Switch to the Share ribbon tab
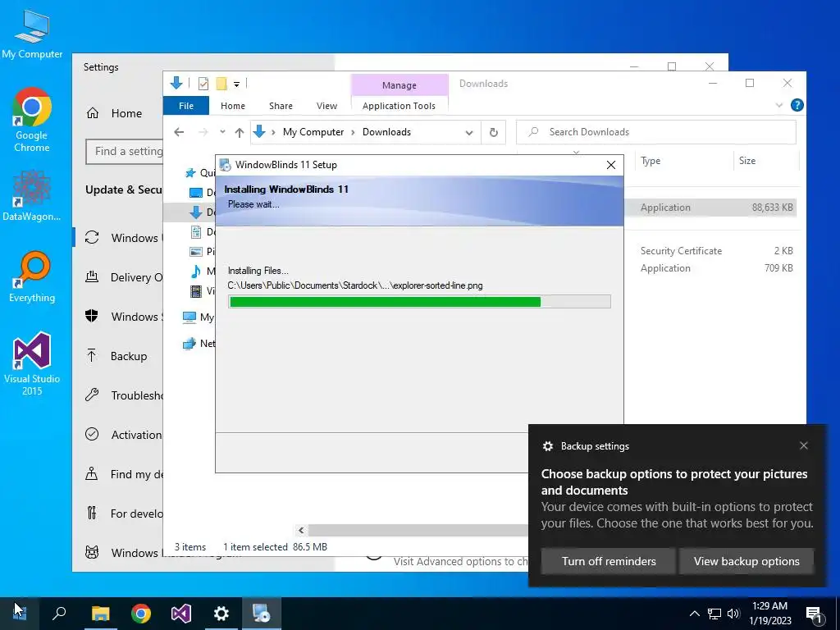840x630 pixels. (x=281, y=106)
